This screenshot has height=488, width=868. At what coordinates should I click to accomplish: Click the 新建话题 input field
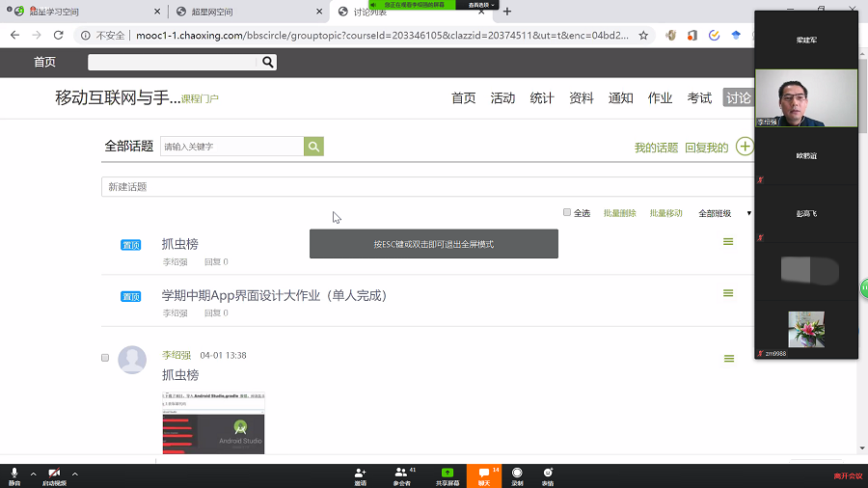(x=424, y=186)
